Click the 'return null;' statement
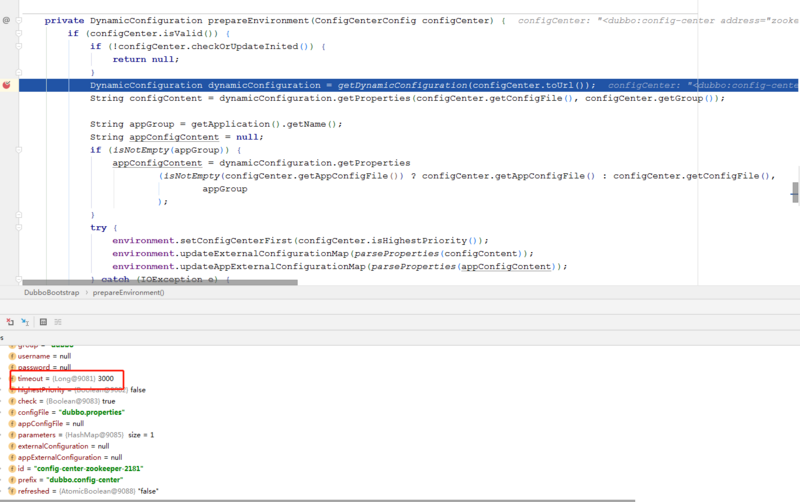 tap(146, 59)
